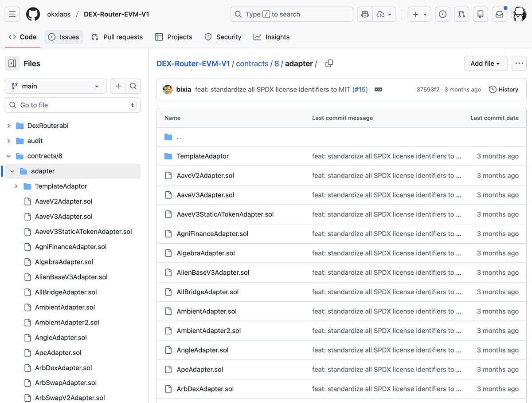Switch to the Security tab
This screenshot has width=532, height=403.
coord(223,37)
